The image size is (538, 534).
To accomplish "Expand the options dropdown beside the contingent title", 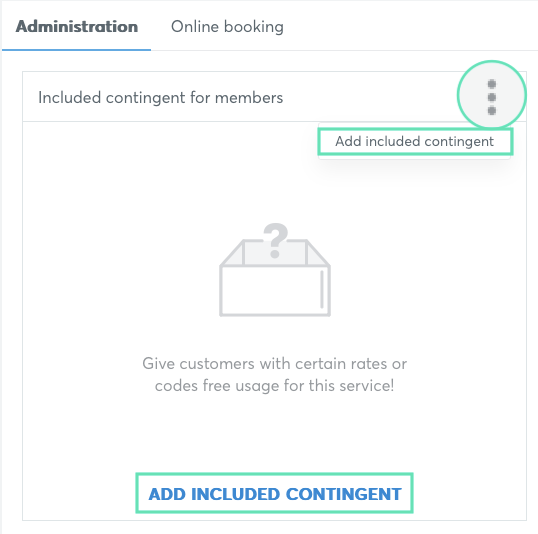I will pos(491,97).
